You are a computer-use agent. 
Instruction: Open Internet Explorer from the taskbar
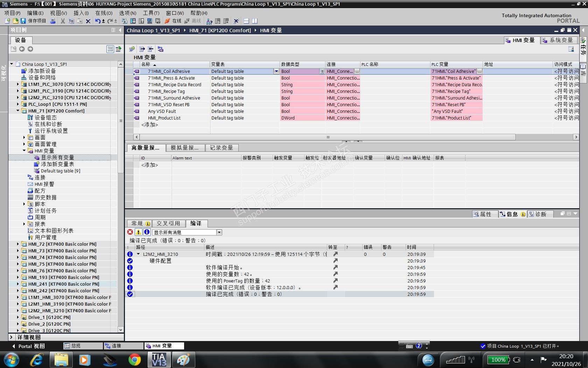pos(36,360)
